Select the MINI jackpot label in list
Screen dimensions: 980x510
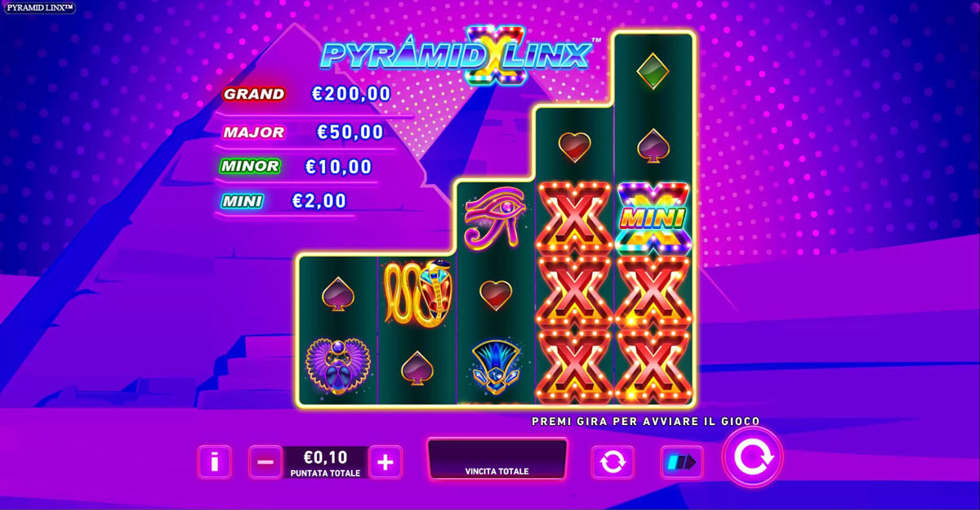pos(242,200)
